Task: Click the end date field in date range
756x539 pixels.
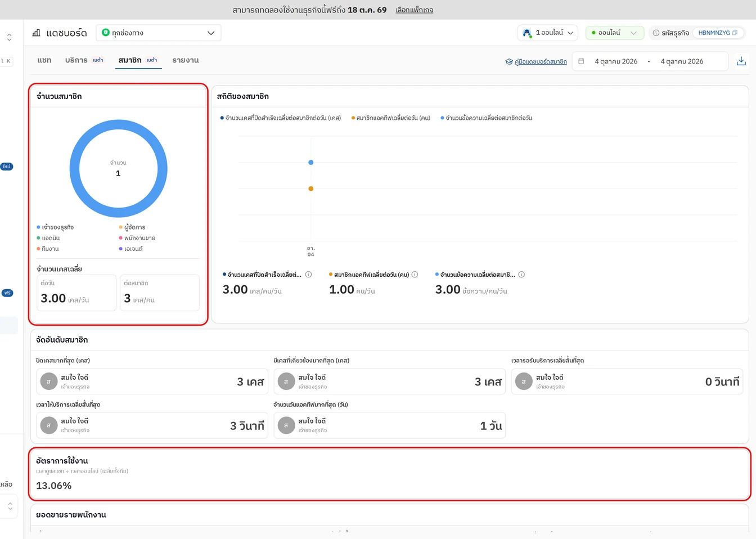Action: (682, 61)
